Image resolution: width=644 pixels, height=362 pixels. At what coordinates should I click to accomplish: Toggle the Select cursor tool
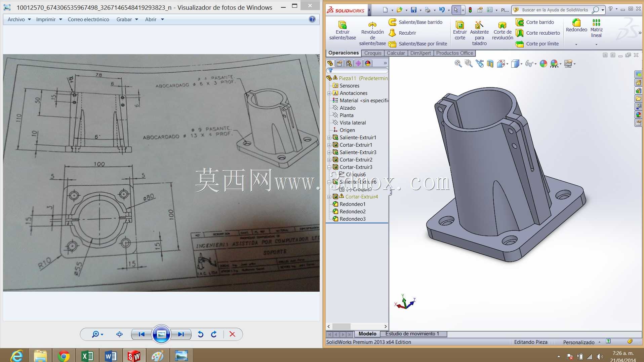click(456, 10)
